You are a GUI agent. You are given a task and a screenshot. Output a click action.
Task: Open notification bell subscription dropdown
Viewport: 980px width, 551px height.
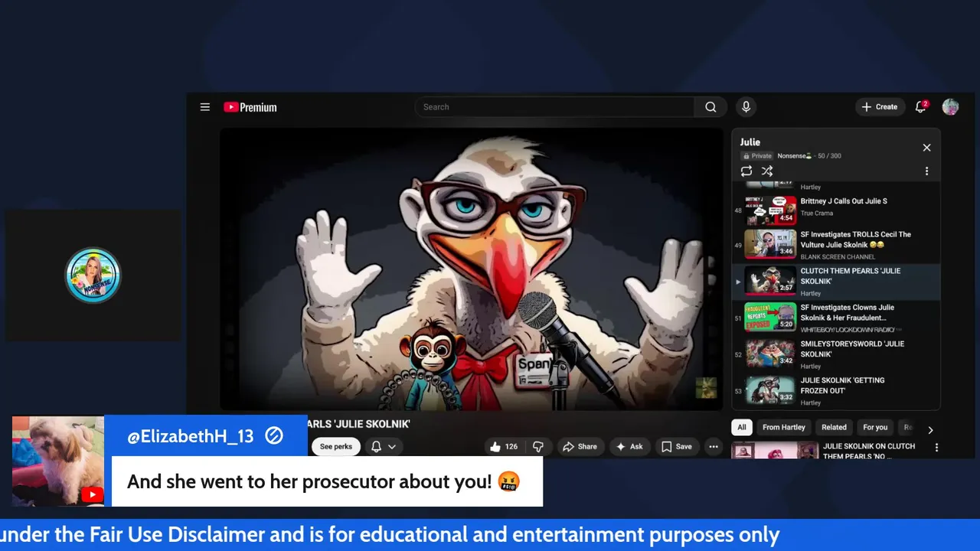tap(384, 447)
